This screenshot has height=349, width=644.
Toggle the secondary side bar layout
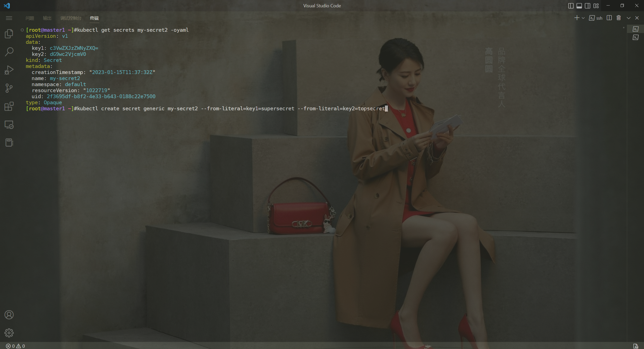587,6
